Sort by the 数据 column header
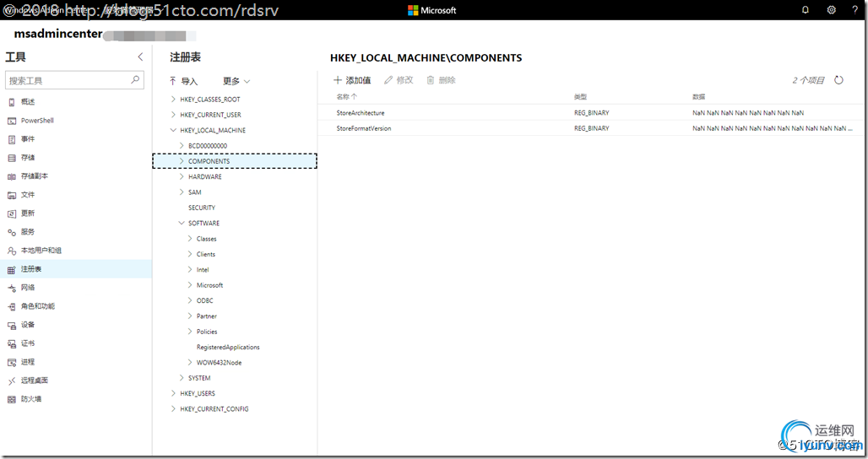Viewport: 868px width, 459px height. 698,97
